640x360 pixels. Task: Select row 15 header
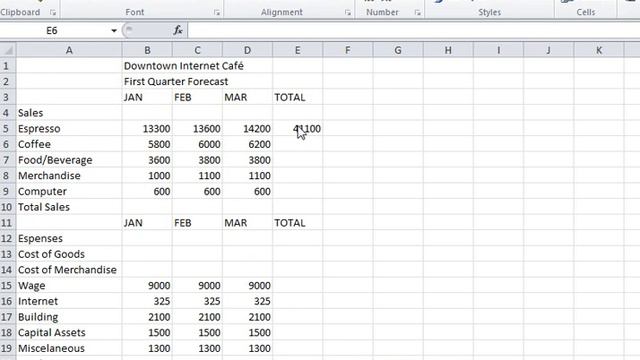(8, 285)
